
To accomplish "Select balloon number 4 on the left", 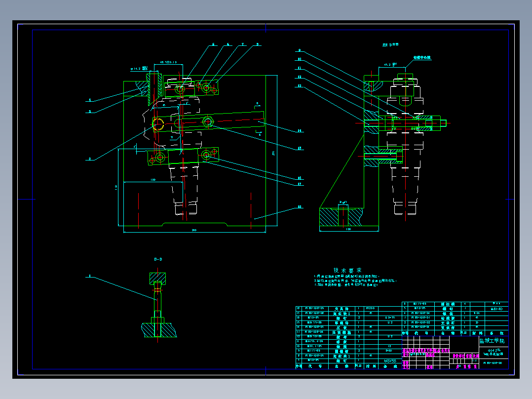I will point(90,100).
